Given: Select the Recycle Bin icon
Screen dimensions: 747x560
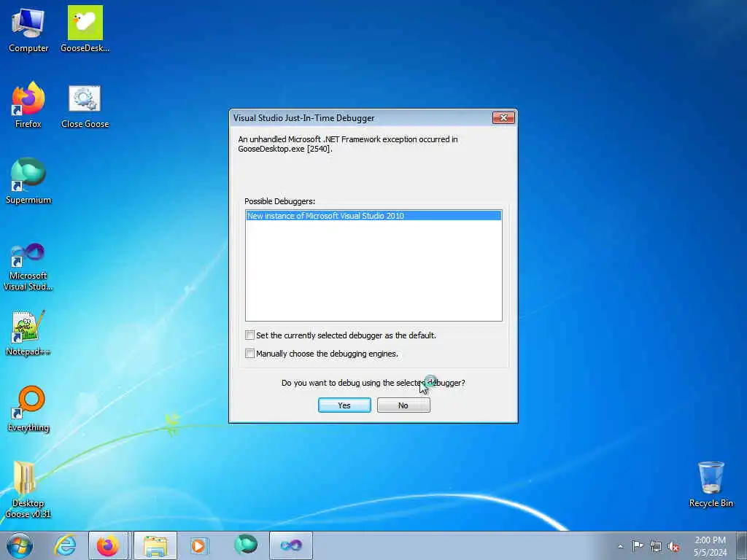Looking at the screenshot, I should (711, 484).
